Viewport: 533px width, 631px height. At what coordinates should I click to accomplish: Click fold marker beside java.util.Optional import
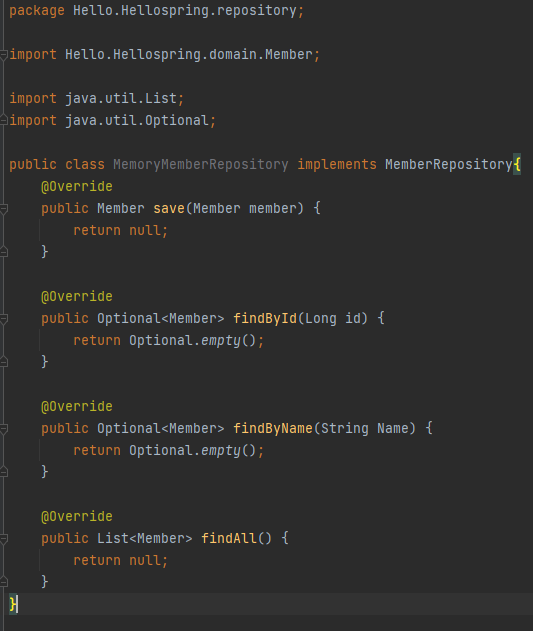4,120
